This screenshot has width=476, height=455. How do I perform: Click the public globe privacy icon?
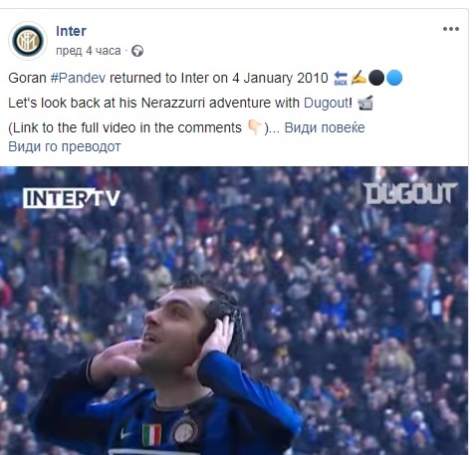pos(137,51)
